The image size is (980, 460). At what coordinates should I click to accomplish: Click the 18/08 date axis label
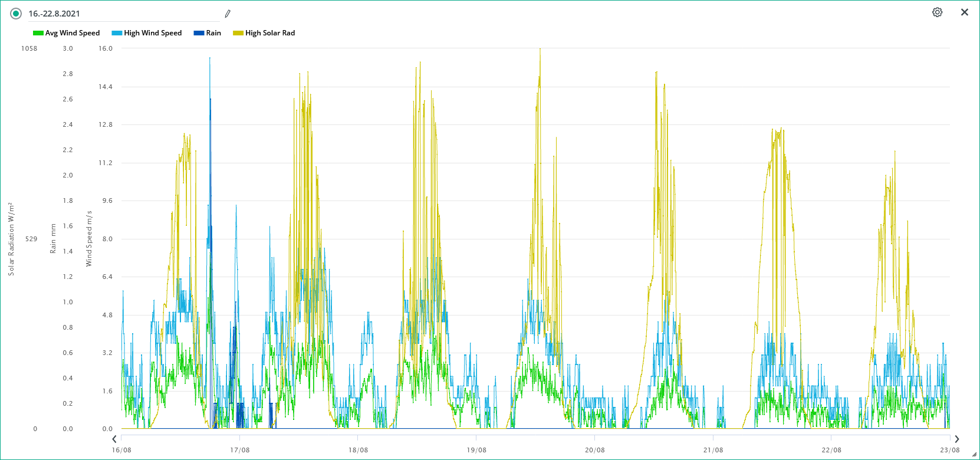pyautogui.click(x=358, y=450)
